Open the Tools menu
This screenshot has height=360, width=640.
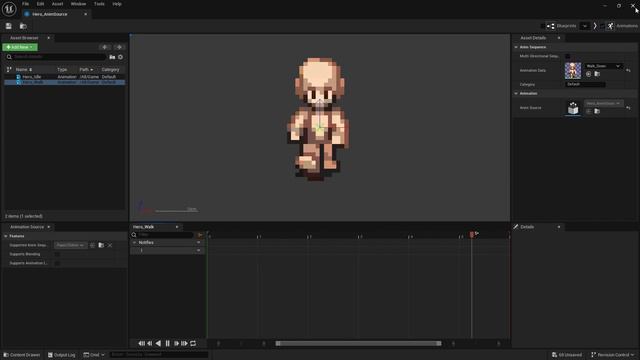click(99, 4)
